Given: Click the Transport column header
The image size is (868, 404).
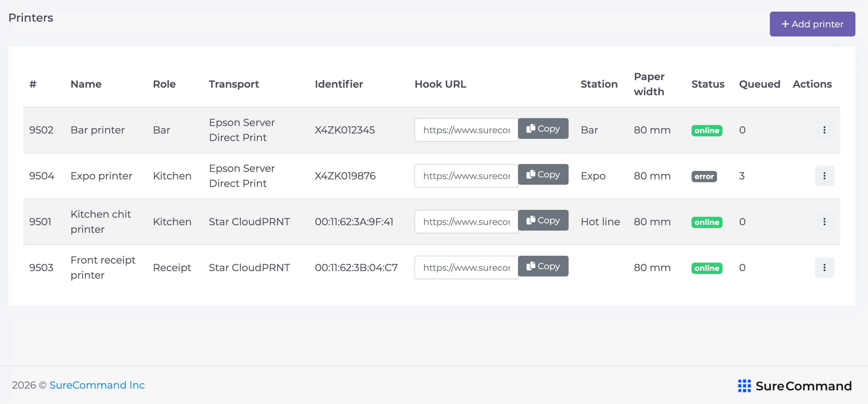Looking at the screenshot, I should click(x=234, y=84).
